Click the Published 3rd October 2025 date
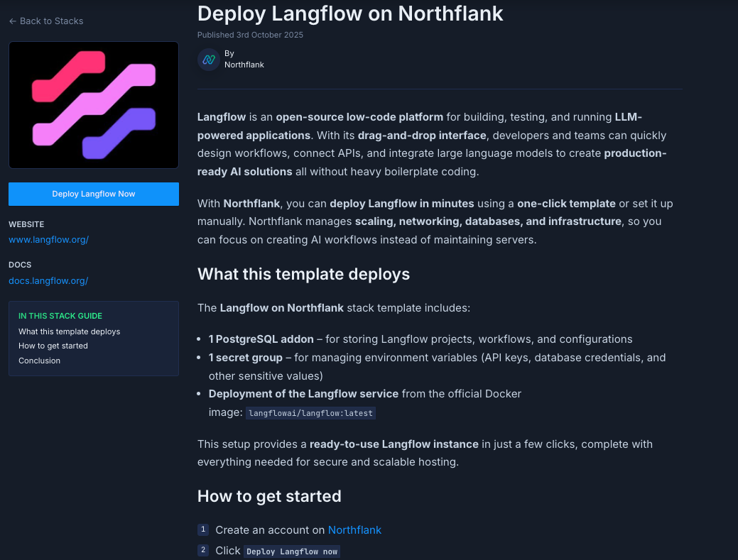The height and width of the screenshot is (560, 738). coord(250,35)
